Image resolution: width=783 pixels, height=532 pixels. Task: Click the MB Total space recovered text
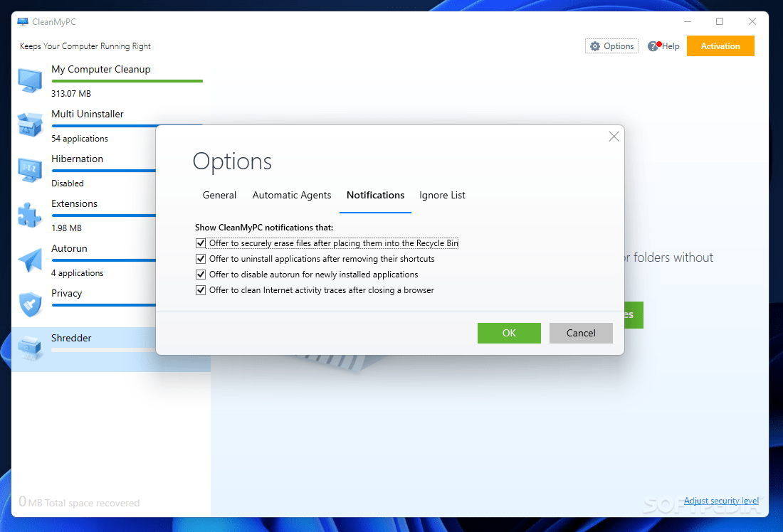(x=84, y=503)
